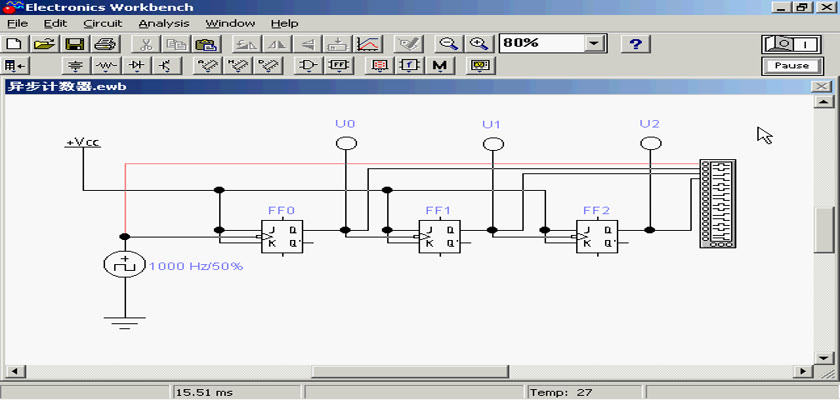This screenshot has height=400, width=840.
Task: Click the Save diskette icon
Action: [74, 44]
